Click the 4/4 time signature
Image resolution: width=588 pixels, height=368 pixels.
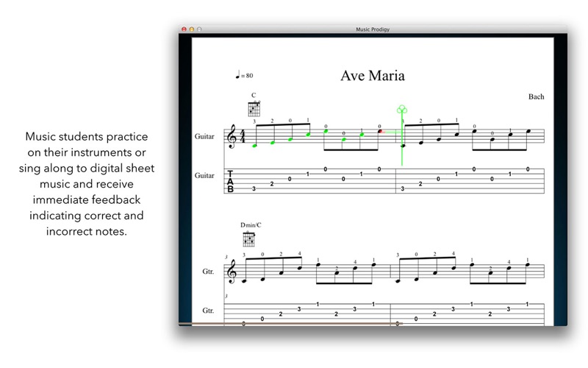pos(243,137)
